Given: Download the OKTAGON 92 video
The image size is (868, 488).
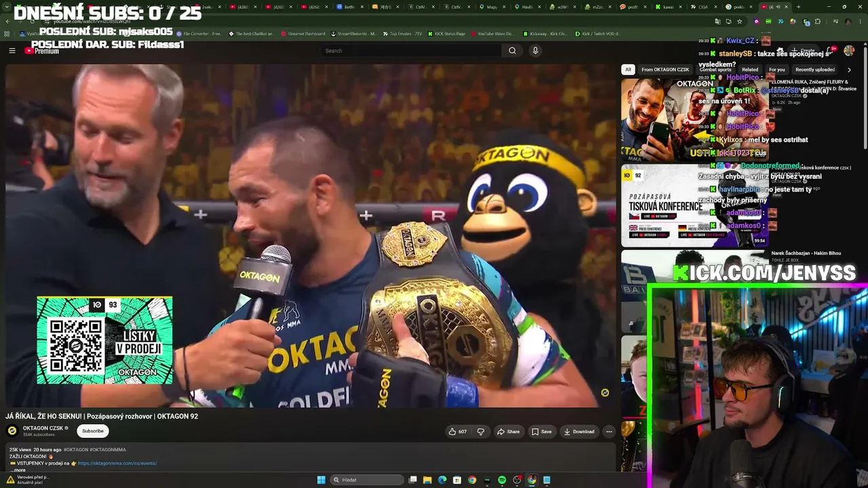Looking at the screenshot, I should pos(579,432).
